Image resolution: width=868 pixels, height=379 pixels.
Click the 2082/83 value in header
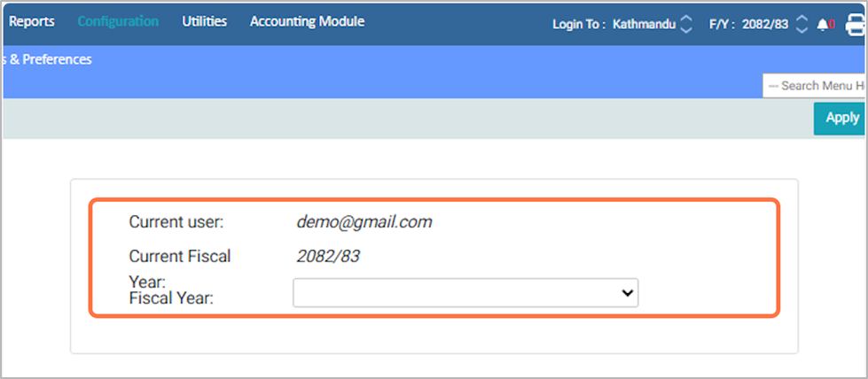point(762,24)
